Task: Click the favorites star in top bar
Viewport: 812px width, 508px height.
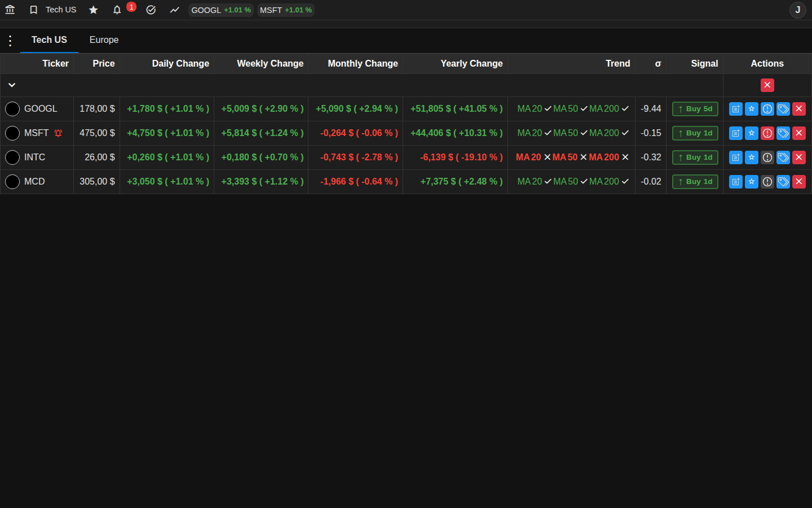Action: 94,10
